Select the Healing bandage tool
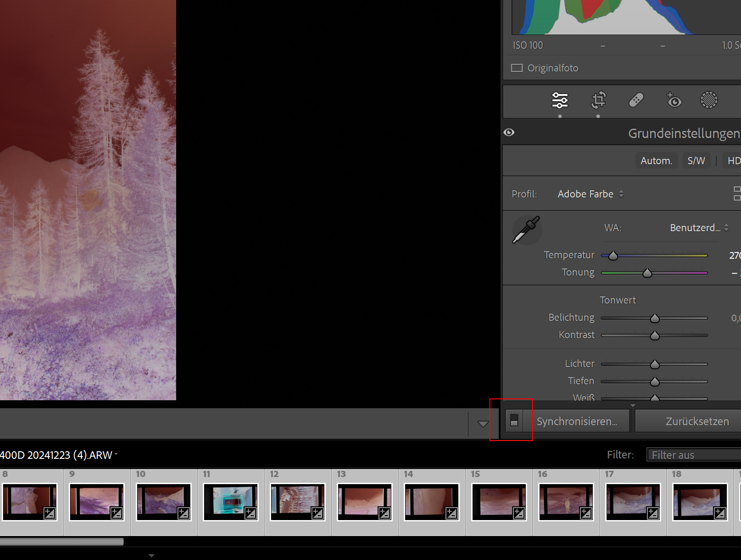Screen dimensions: 741x560 (636, 100)
